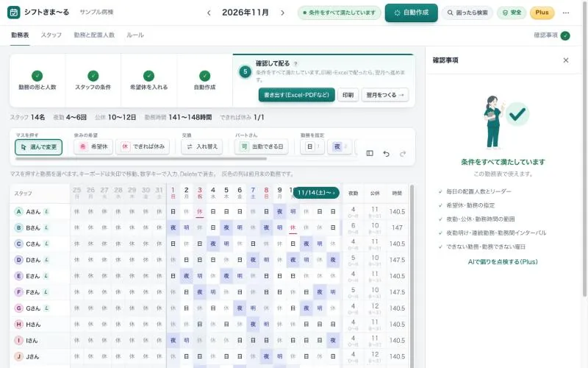
Task: Advance to next month with right chevron
Action: click(282, 13)
